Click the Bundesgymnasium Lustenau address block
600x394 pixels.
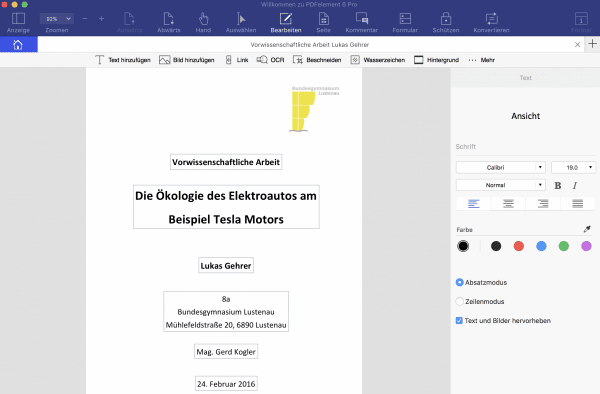point(226,312)
